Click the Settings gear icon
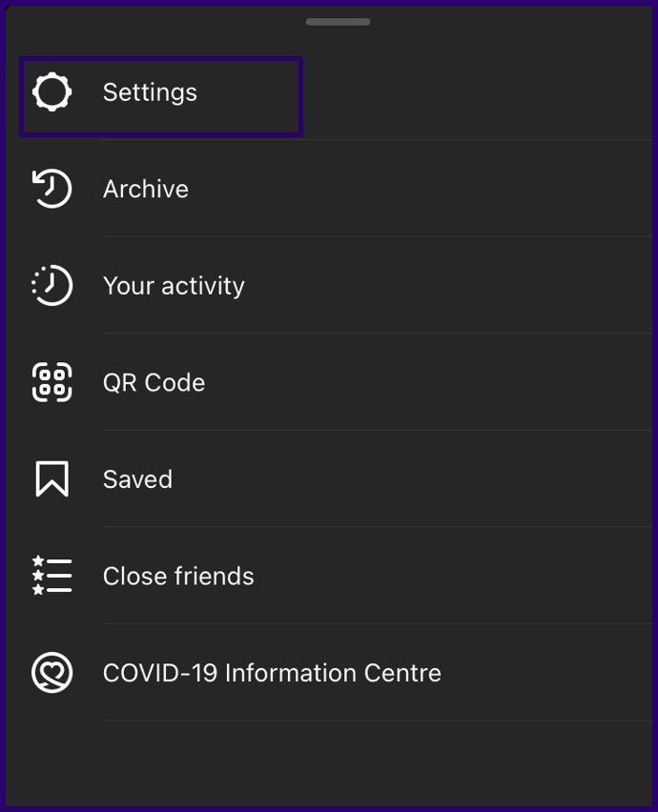 tap(51, 92)
